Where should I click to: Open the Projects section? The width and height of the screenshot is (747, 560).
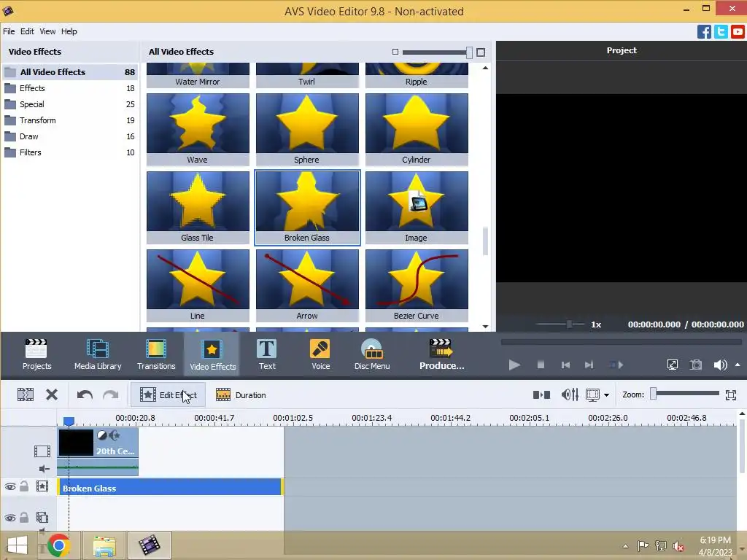36,354
